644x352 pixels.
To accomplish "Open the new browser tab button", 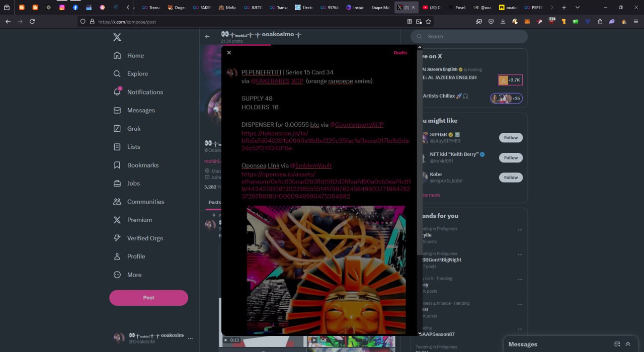I will 563,8.
